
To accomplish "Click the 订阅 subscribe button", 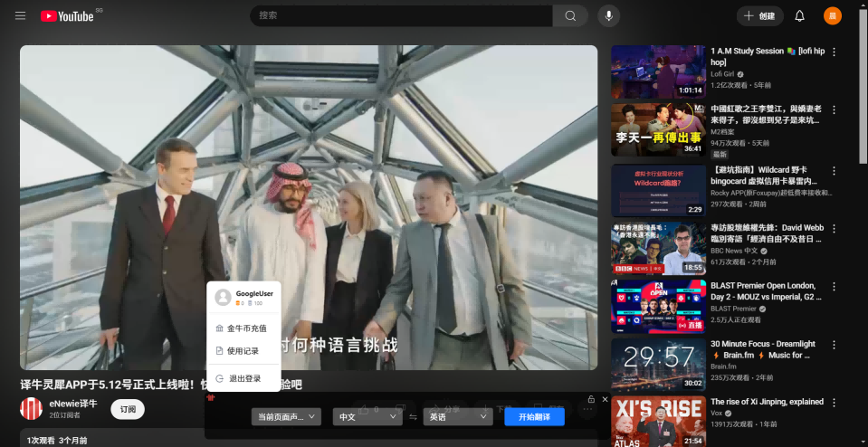I will [x=128, y=409].
